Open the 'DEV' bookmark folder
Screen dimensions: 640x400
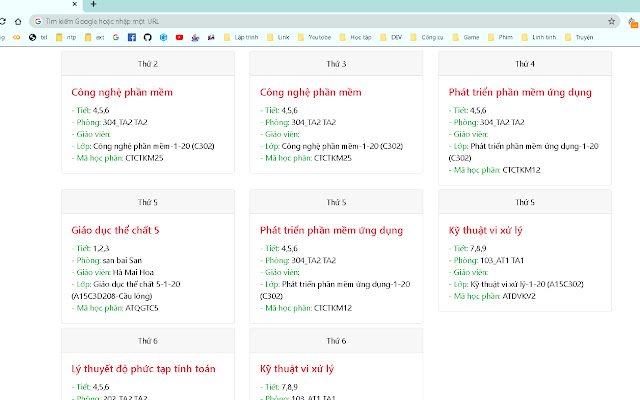pos(391,37)
